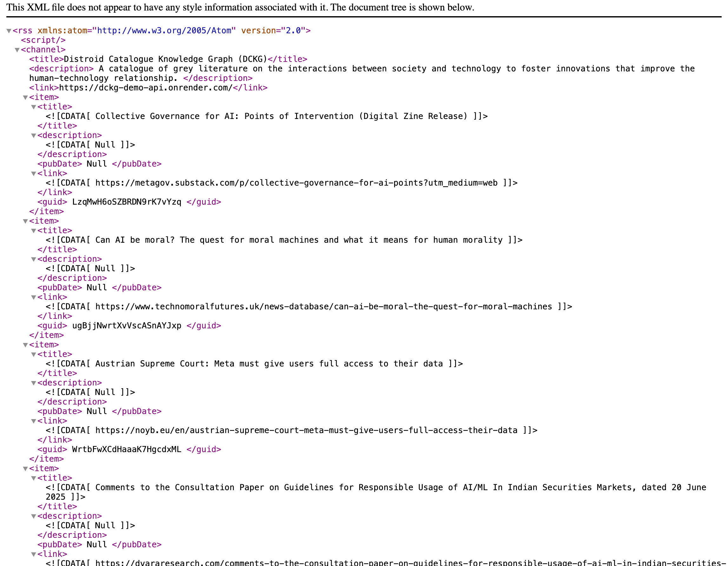Collapse the fourth item node (Consultation Paper comments)
Image resolution: width=728 pixels, height=566 pixels.
(x=25, y=469)
